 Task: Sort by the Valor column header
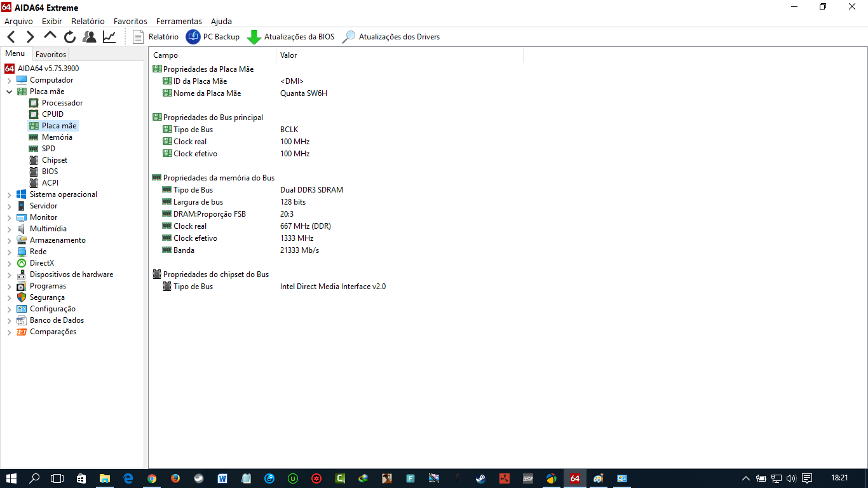[x=400, y=55]
